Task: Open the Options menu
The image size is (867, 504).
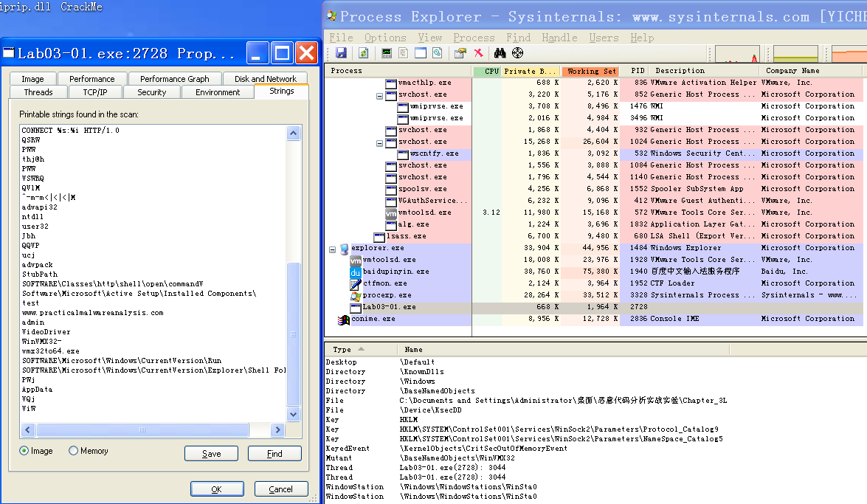Action: click(385, 38)
